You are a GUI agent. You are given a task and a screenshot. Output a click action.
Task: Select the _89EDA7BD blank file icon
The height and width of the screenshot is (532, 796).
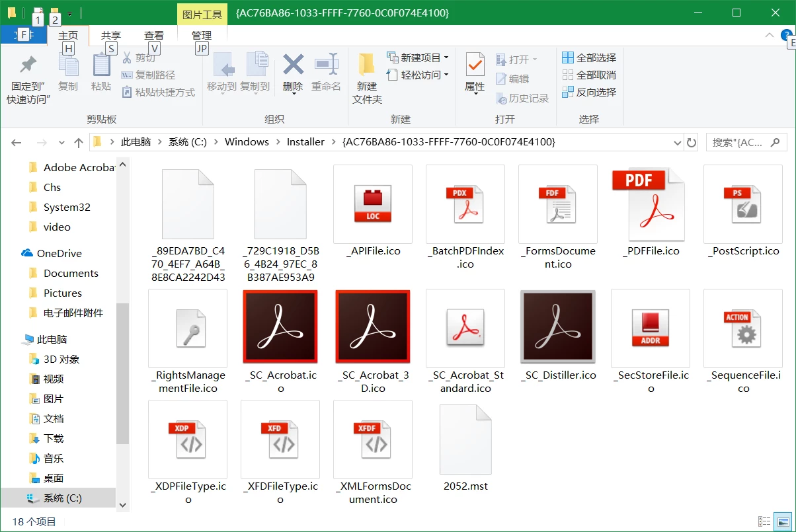tap(188, 204)
